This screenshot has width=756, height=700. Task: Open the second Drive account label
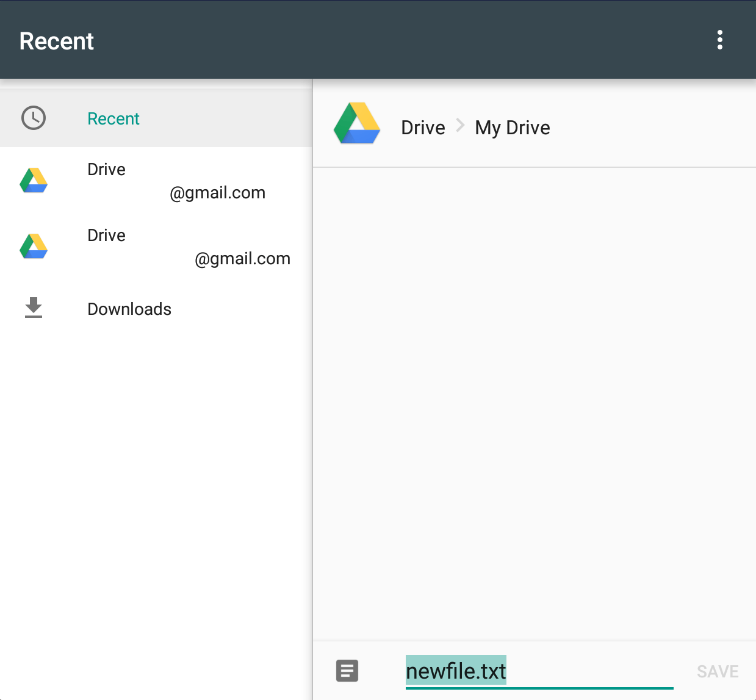pyautogui.click(x=107, y=235)
